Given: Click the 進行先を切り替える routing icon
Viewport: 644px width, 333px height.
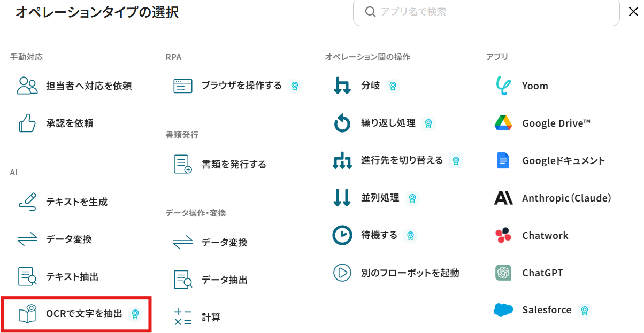Looking at the screenshot, I should (342, 160).
